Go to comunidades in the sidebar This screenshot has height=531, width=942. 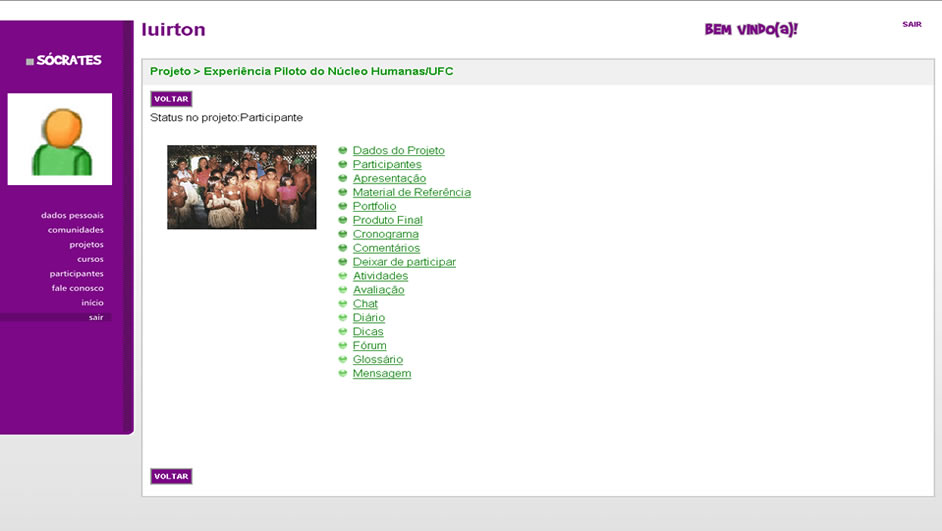click(x=75, y=230)
